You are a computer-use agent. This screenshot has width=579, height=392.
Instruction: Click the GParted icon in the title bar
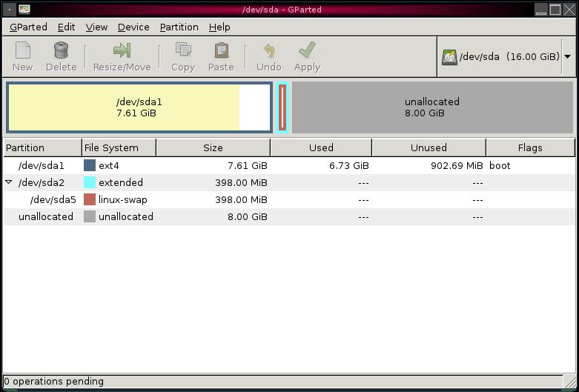pos(24,9)
